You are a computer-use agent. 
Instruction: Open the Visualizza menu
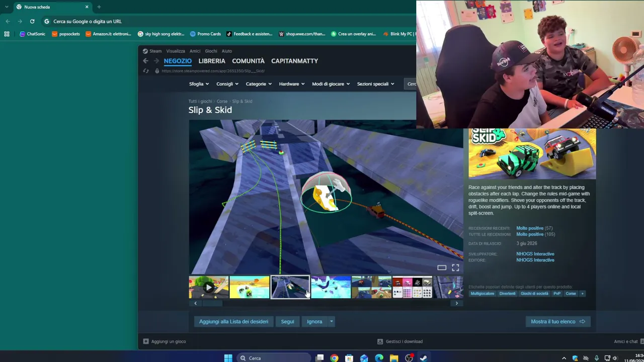(176, 51)
